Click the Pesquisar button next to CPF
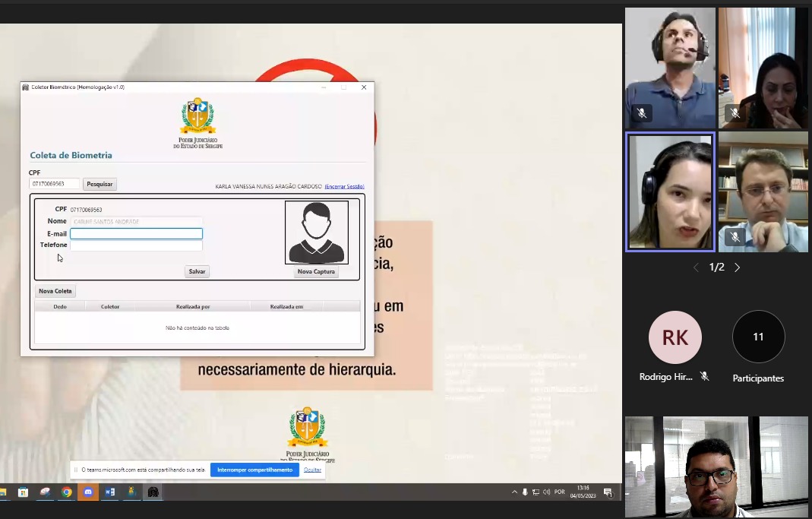 click(100, 184)
